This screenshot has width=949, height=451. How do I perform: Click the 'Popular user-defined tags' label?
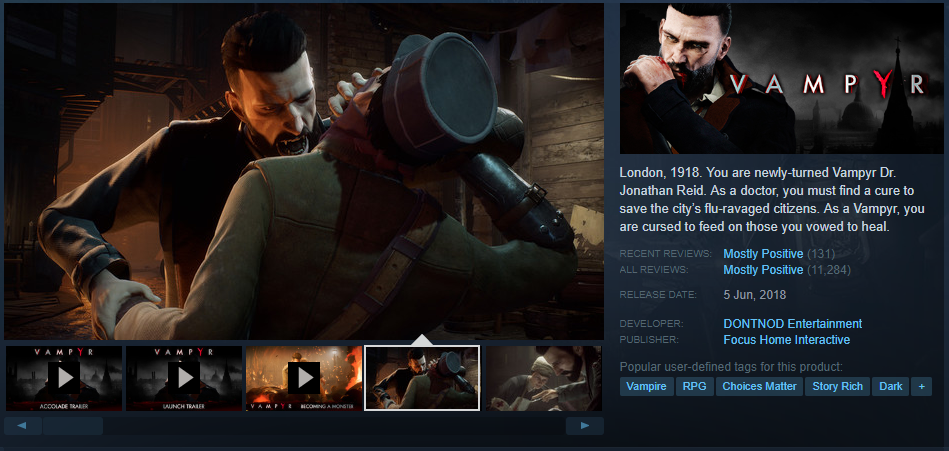[731, 367]
